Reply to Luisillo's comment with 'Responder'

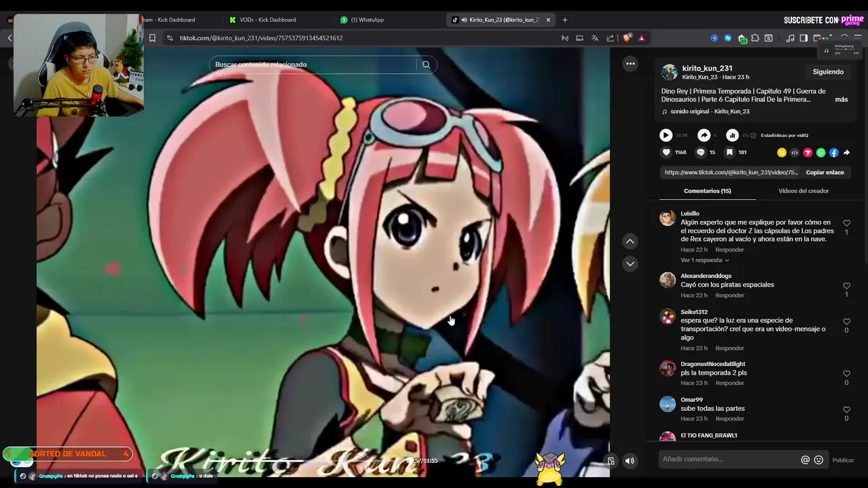[x=730, y=249]
